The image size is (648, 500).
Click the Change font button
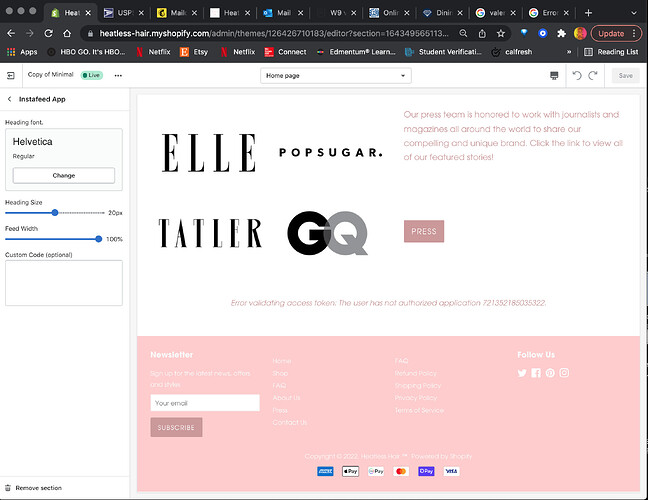point(64,176)
